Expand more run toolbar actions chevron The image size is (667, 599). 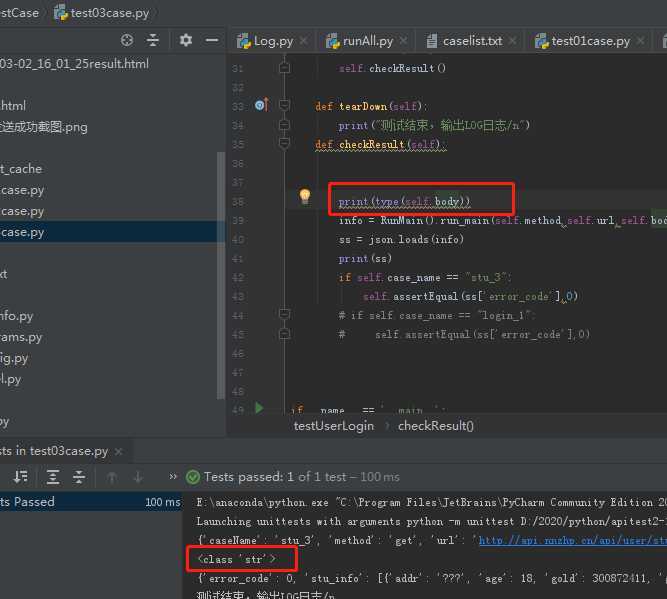click(173, 476)
